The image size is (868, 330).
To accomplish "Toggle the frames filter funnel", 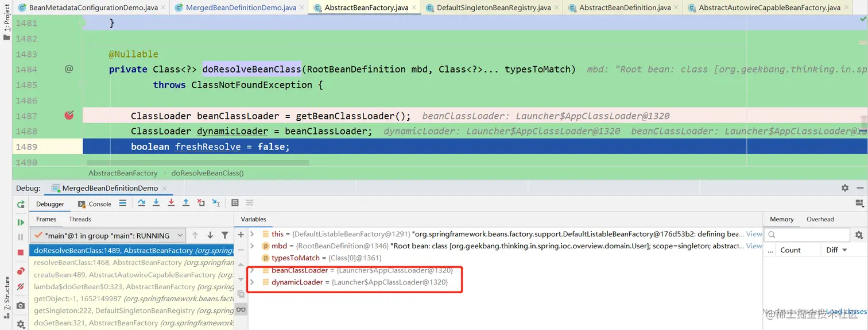I will (225, 235).
